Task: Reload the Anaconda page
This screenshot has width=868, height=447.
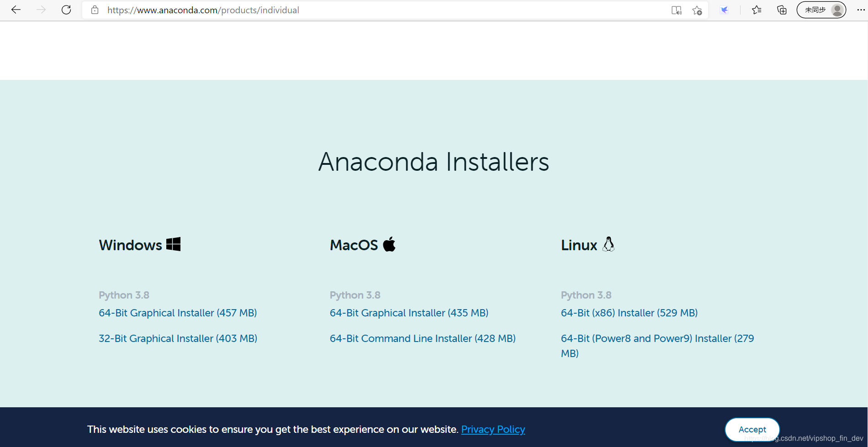Action: click(x=66, y=10)
